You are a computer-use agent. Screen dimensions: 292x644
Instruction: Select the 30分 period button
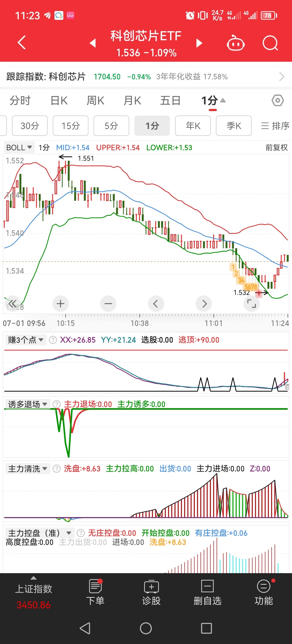(30, 126)
